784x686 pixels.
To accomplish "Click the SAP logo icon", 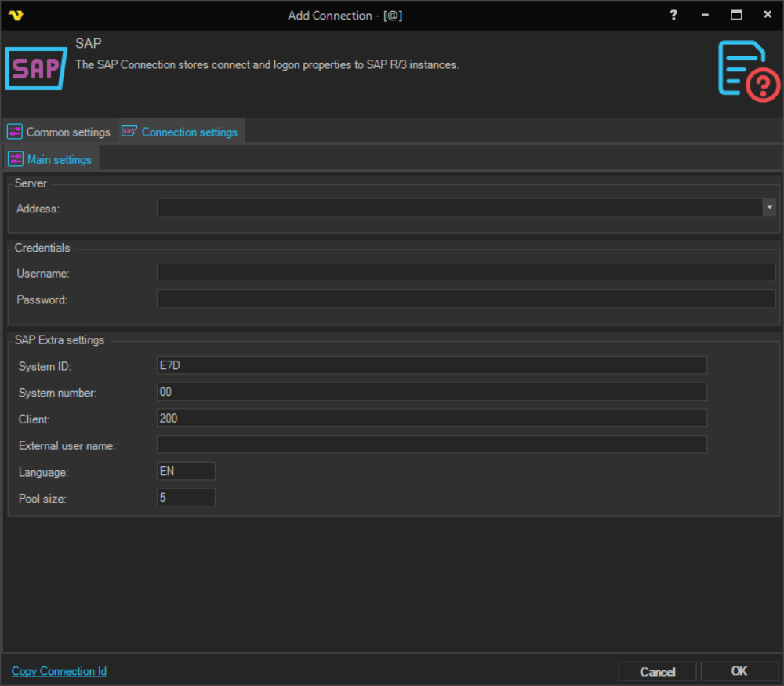I will coord(35,69).
